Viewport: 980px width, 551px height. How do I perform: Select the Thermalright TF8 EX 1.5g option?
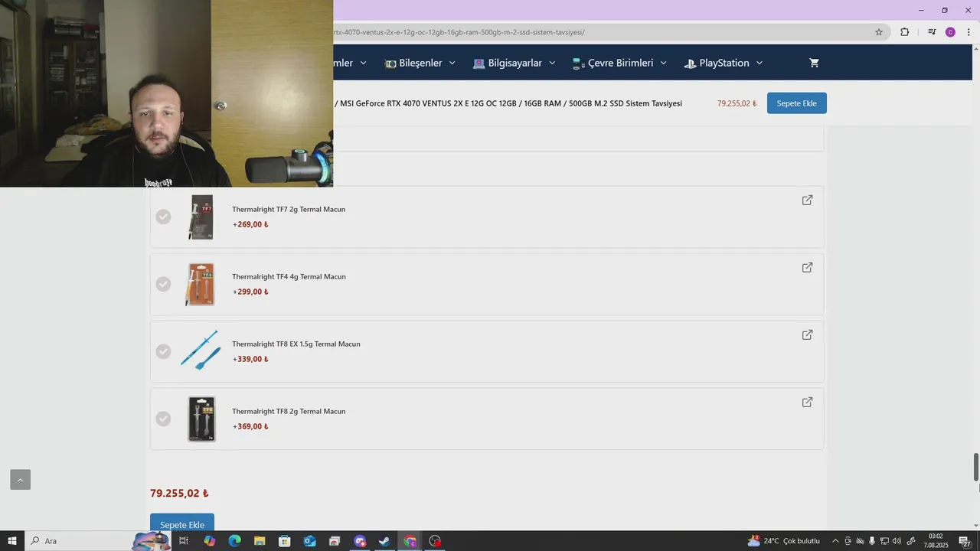(x=163, y=351)
